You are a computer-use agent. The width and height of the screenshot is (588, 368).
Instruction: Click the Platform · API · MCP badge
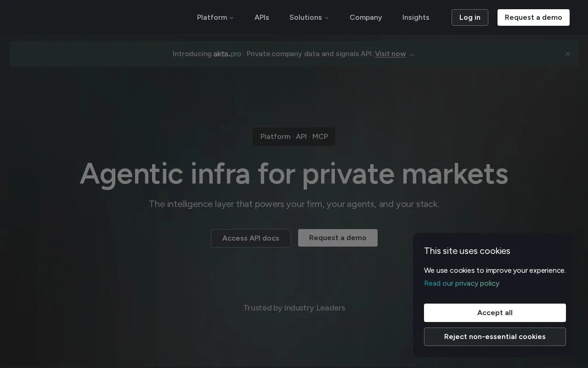tap(294, 137)
